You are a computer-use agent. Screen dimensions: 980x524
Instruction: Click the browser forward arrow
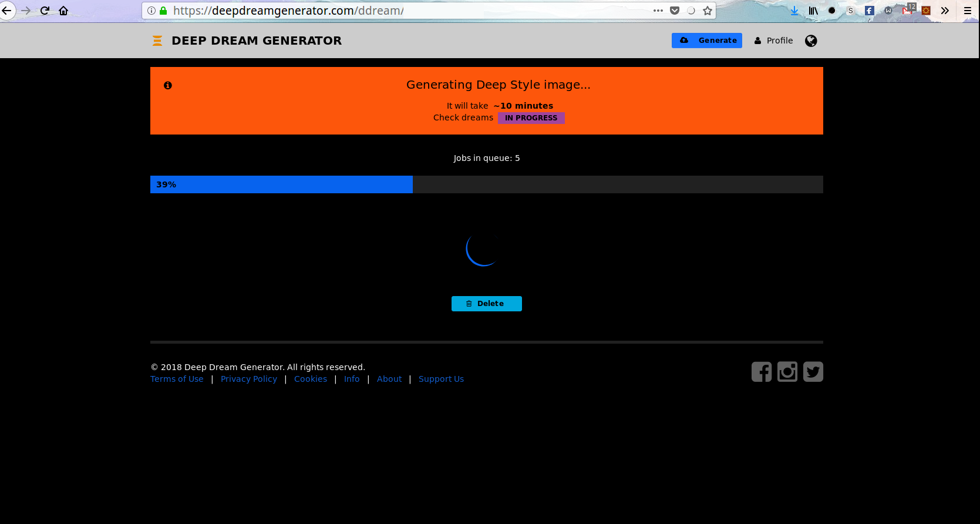coord(26,11)
